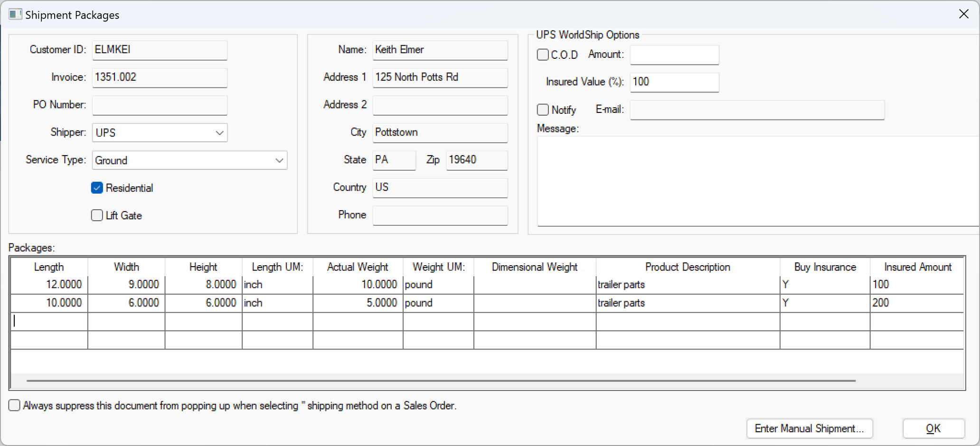Select the empty PO Number field
Screen dimensions: 980x446
click(x=160, y=105)
